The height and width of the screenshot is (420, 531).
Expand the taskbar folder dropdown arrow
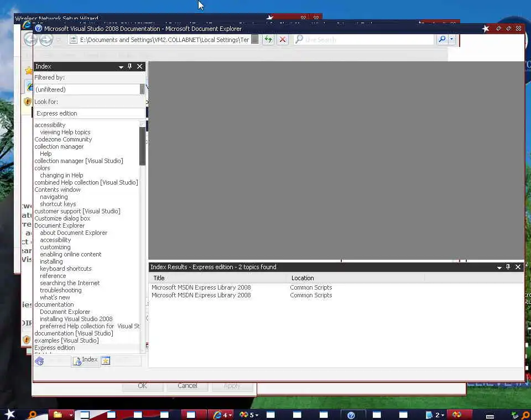[x=71, y=414]
